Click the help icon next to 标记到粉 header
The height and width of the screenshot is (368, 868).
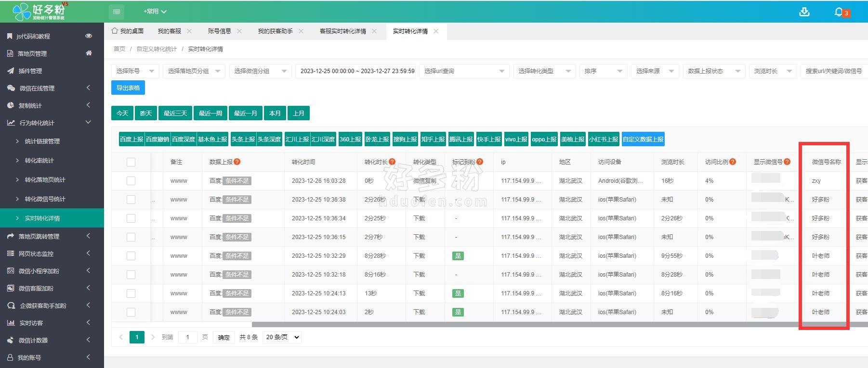click(x=480, y=162)
